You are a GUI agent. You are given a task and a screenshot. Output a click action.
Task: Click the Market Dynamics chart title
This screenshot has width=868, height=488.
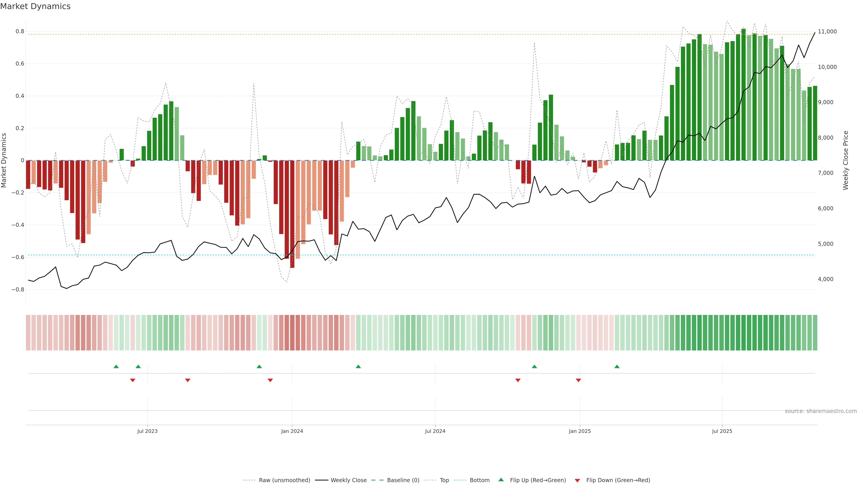(x=35, y=6)
